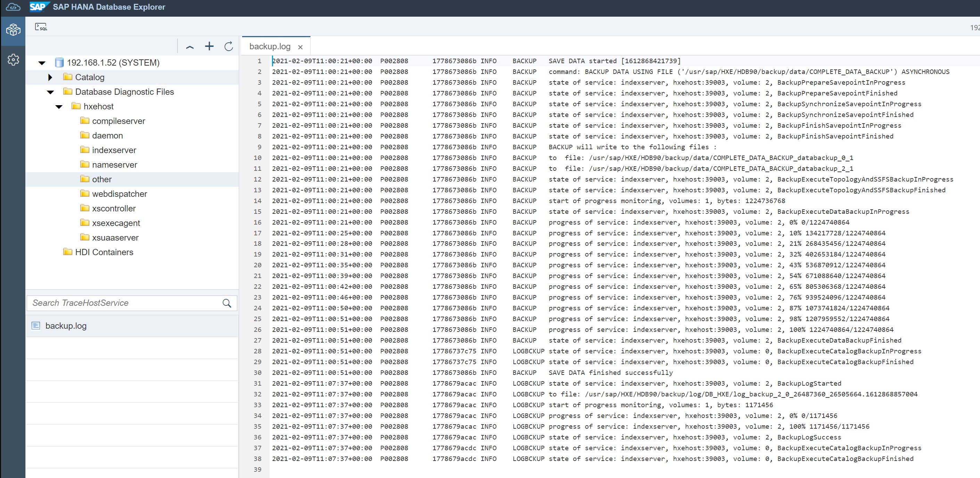Viewport: 980px width, 478px height.
Task: Click the database explorer cube icon
Action: pos(13,29)
